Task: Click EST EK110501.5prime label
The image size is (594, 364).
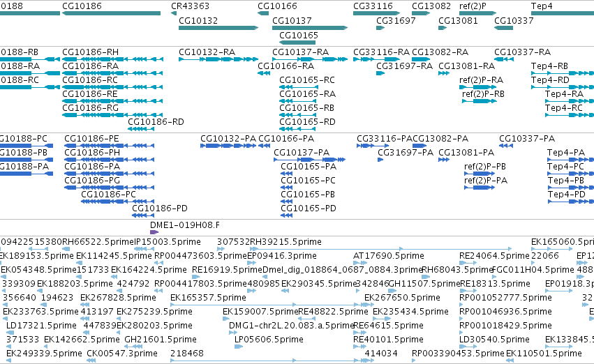Action: tap(544, 354)
